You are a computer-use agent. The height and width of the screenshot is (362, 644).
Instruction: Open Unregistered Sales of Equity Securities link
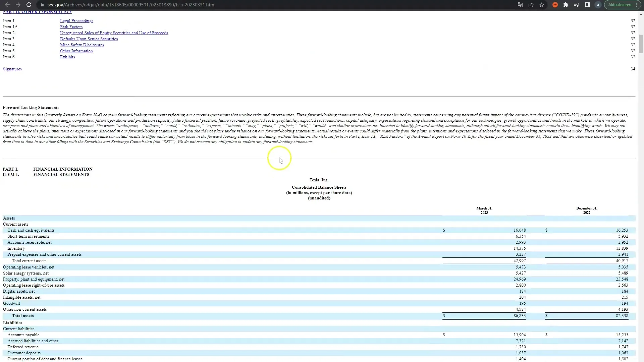point(114,33)
